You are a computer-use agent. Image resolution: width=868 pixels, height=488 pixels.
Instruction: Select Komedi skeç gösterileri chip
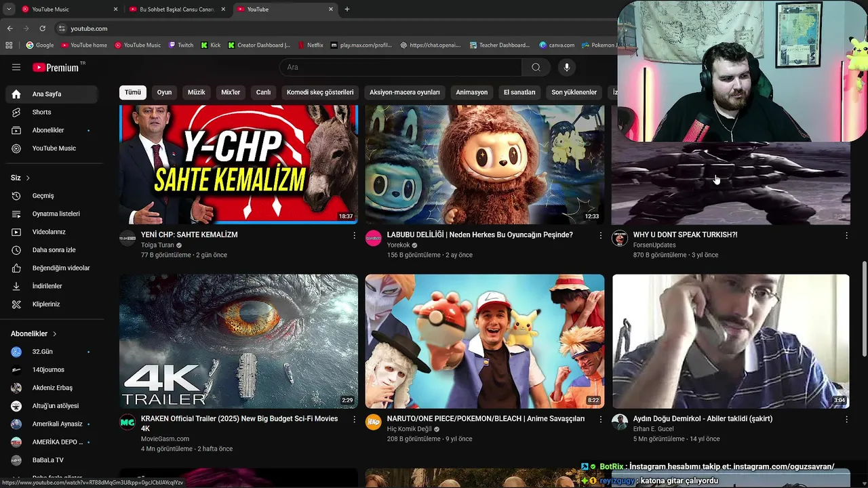pyautogui.click(x=320, y=92)
